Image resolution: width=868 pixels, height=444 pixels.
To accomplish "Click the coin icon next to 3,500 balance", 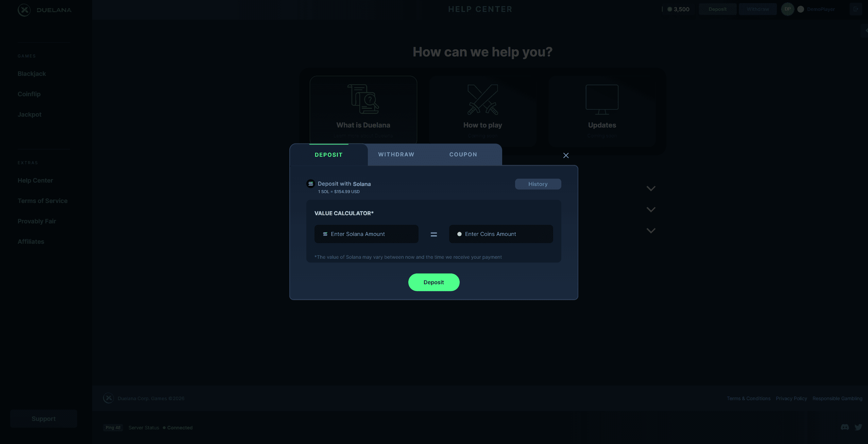I will (669, 9).
